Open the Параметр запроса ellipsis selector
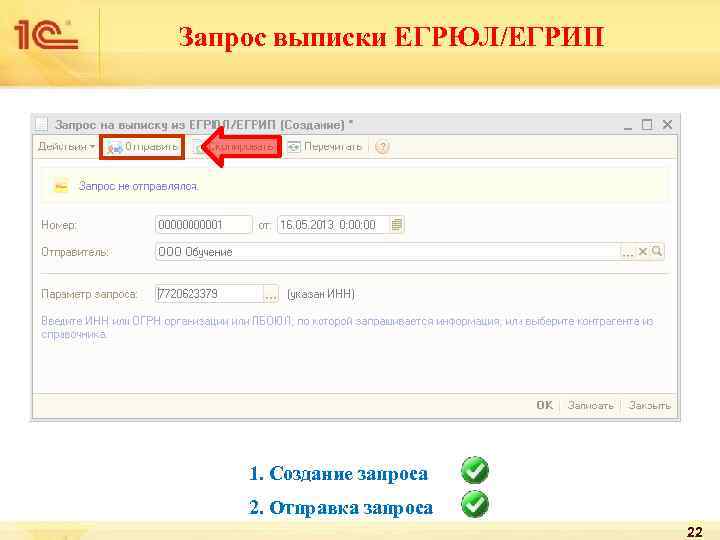This screenshot has width=720, height=540. (271, 294)
